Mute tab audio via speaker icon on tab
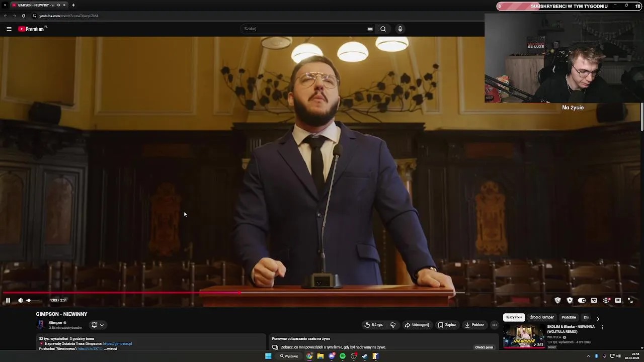 coord(58,5)
